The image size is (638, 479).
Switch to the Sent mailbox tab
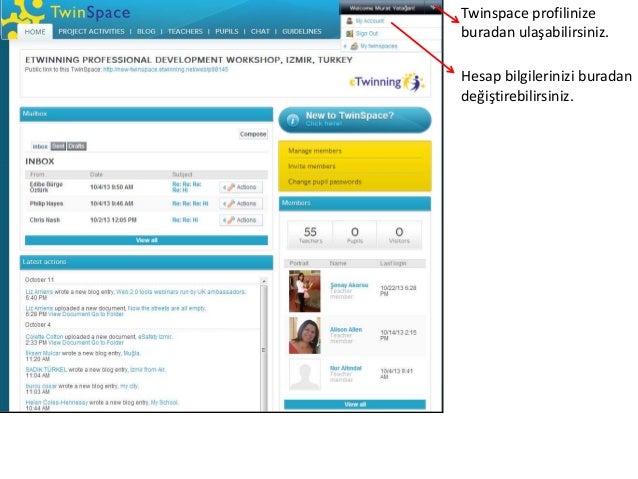(x=58, y=146)
